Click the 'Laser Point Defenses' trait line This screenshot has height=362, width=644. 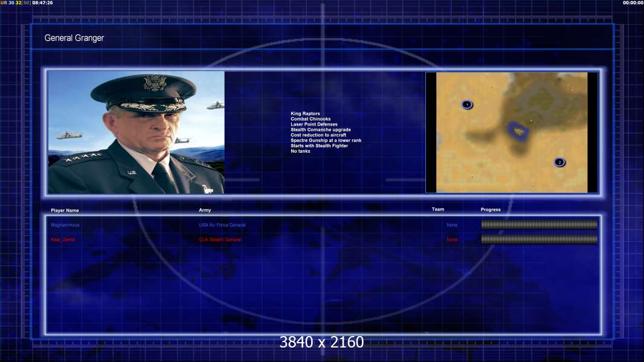(x=314, y=124)
